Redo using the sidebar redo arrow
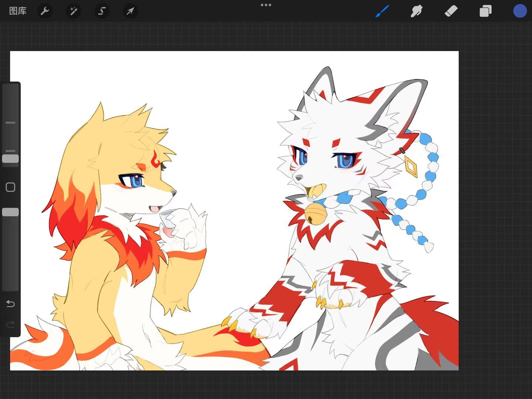532x399 pixels. 10,324
